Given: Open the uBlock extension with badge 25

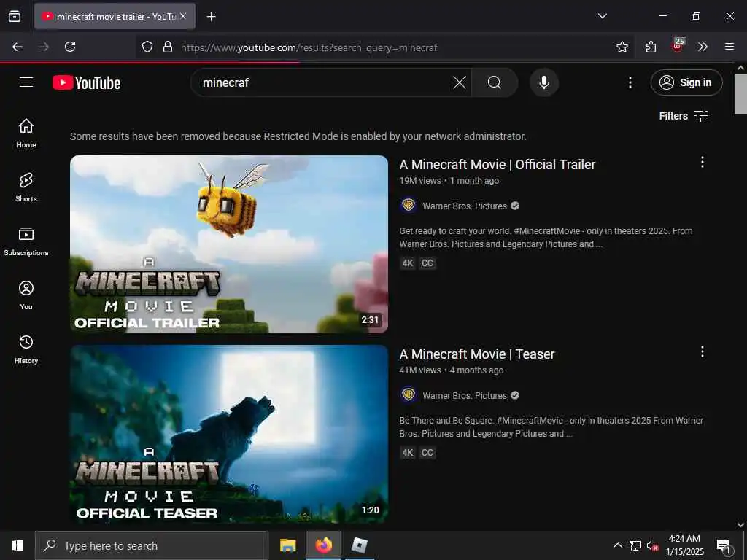Looking at the screenshot, I should click(x=677, y=46).
